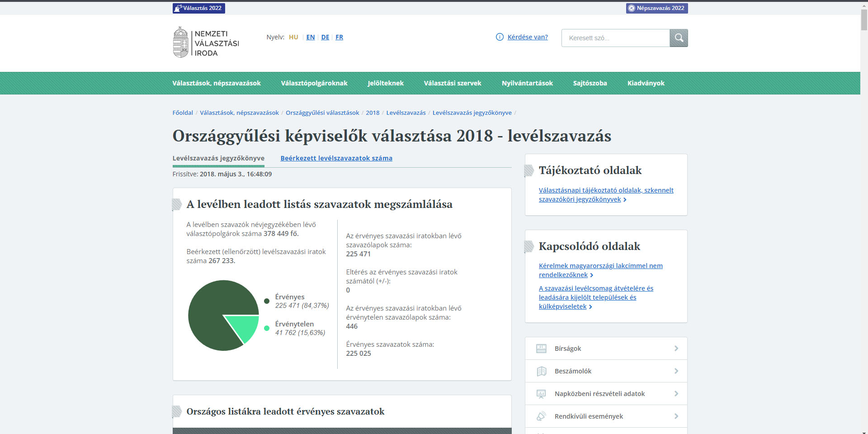Click the Országgyűlési választások breadcrumb
The height and width of the screenshot is (434, 868).
pyautogui.click(x=322, y=113)
